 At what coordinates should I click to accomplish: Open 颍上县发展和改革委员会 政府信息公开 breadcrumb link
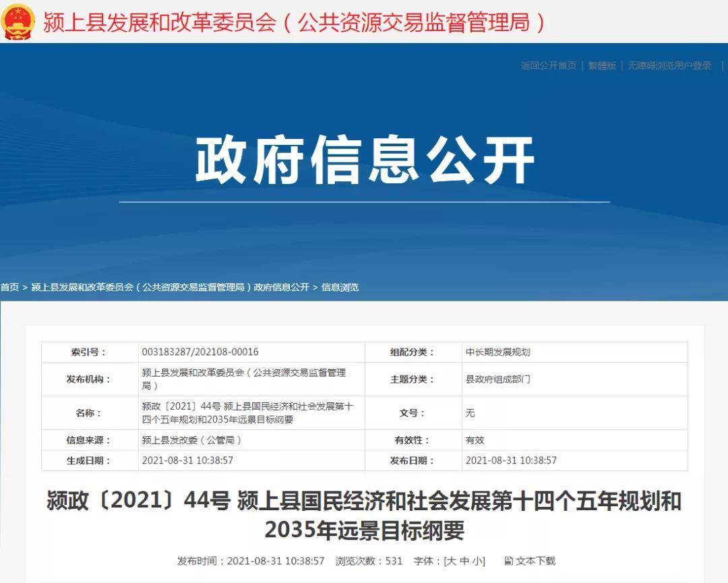tap(170, 287)
